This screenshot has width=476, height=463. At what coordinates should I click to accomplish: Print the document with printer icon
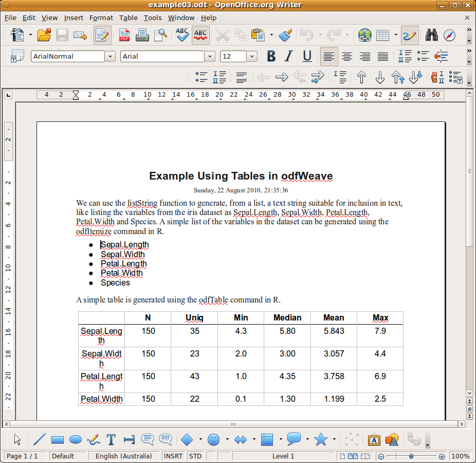pos(142,35)
